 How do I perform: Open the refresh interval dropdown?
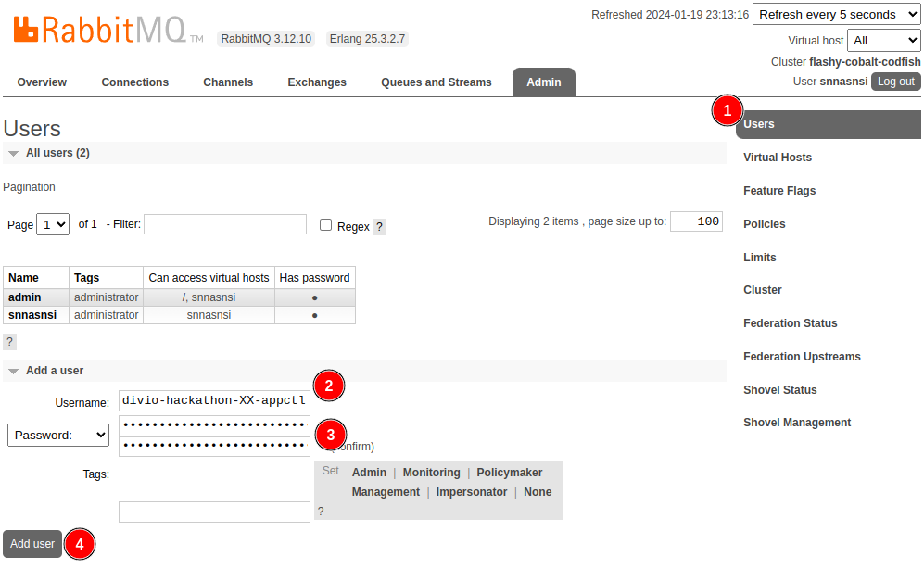[835, 14]
